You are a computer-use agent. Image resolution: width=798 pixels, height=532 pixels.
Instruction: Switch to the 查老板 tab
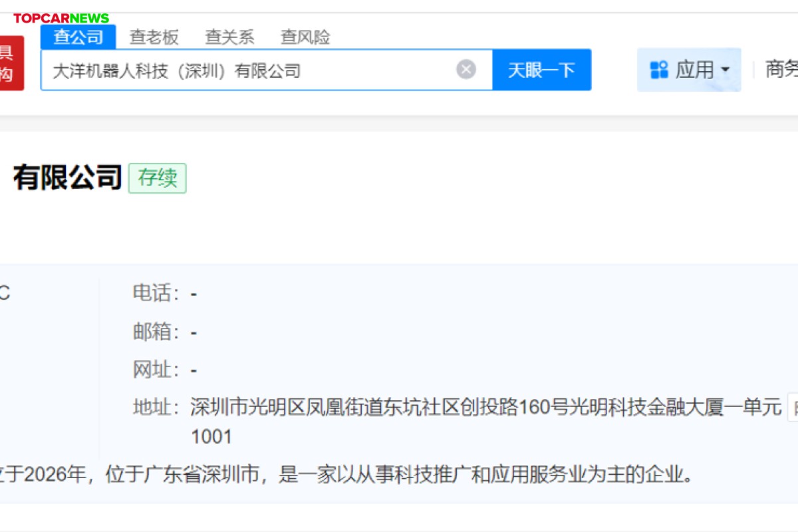154,37
